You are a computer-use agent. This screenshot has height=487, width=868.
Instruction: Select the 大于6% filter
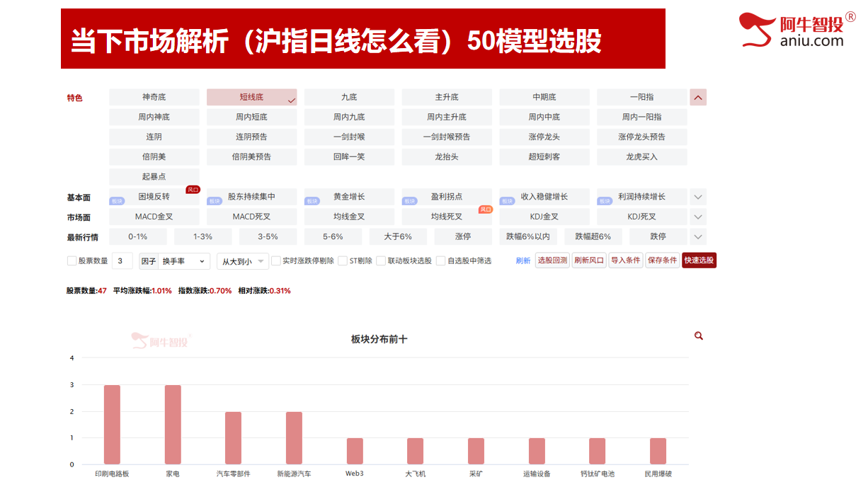coord(398,236)
